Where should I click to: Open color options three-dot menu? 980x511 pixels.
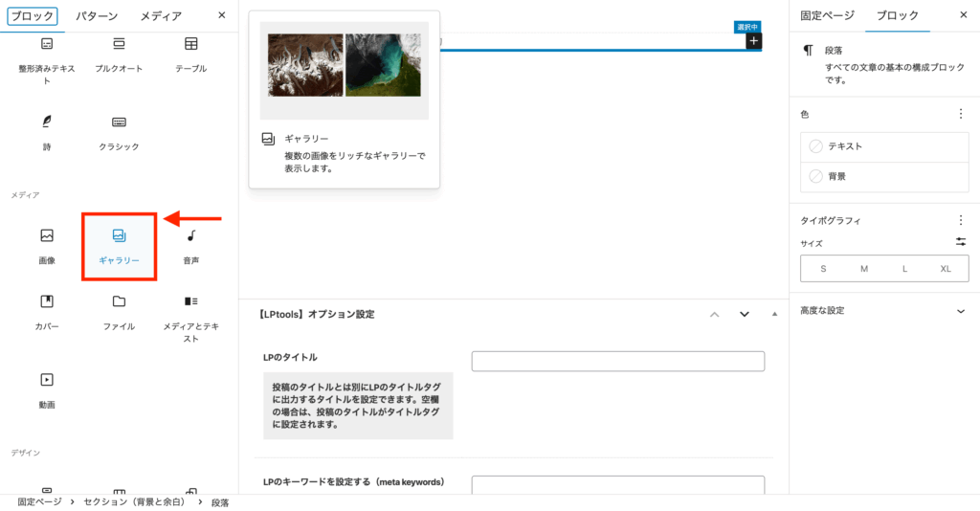[961, 114]
